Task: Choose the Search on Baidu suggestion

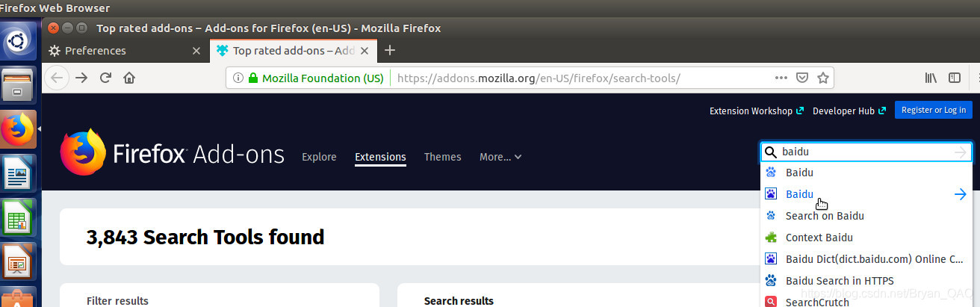Action: click(866, 216)
